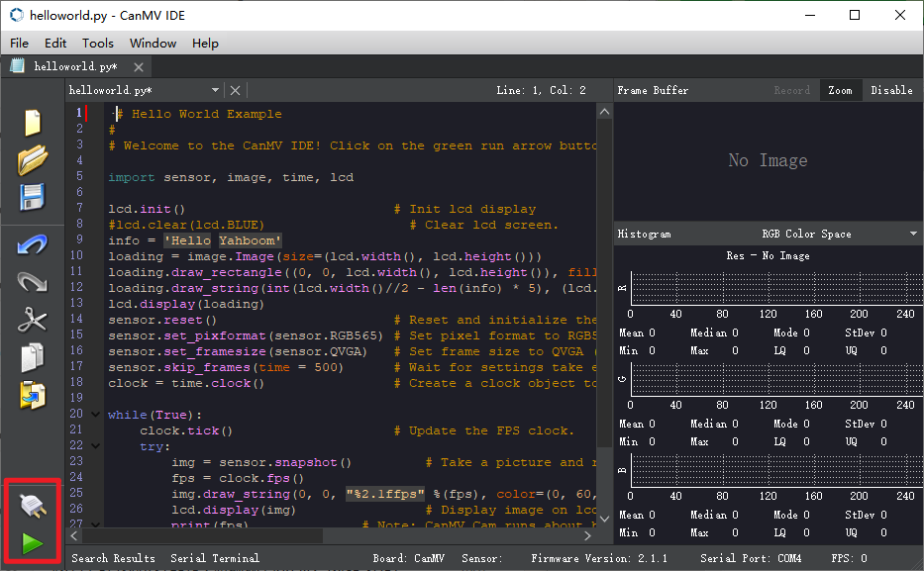
Task: Connect to the board with plug icon
Action: (33, 507)
